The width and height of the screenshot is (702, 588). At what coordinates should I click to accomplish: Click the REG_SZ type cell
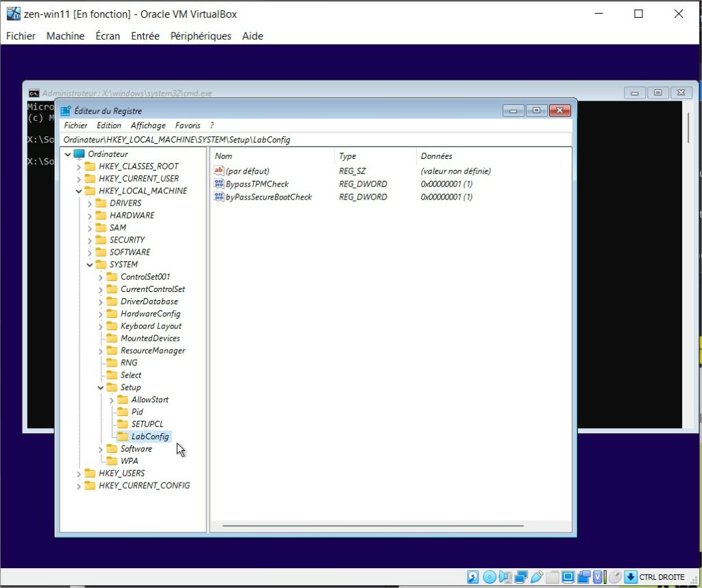pos(352,171)
